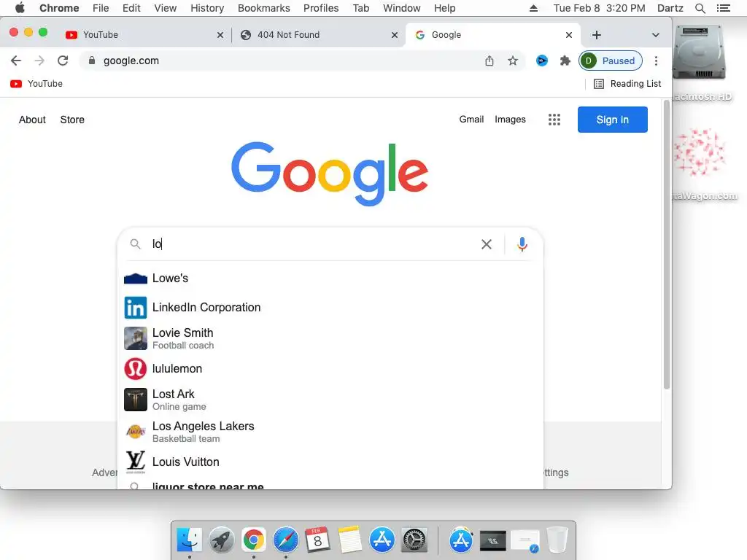Open the YouTube bookmark
747x560 pixels.
tap(36, 84)
